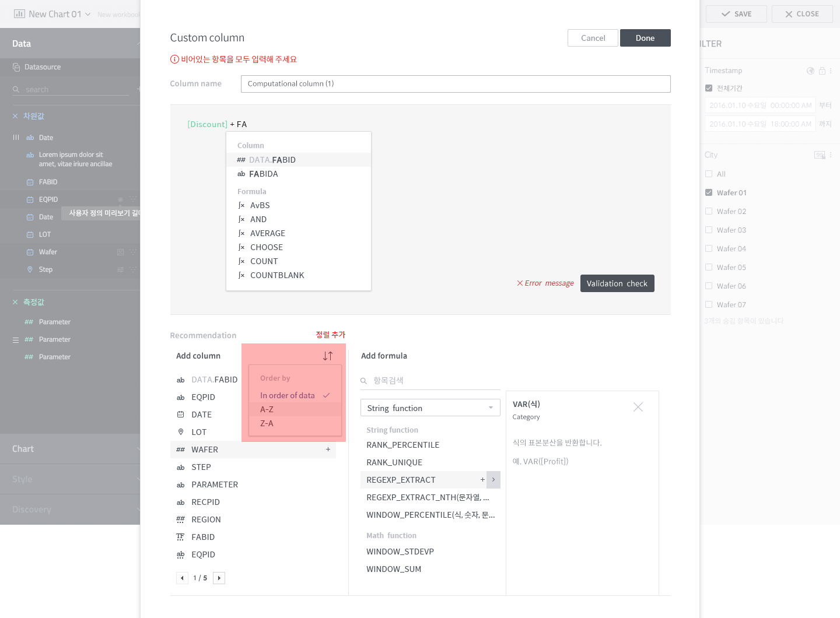Toggle the All city checkbox
This screenshot has height=618, width=840.
point(709,174)
